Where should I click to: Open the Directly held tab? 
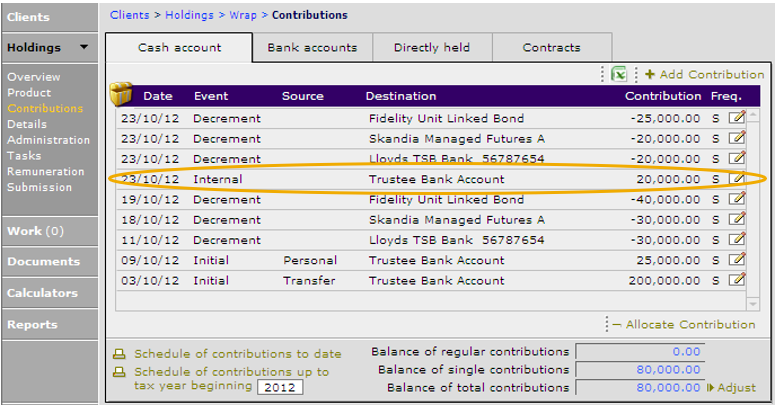pyautogui.click(x=432, y=48)
